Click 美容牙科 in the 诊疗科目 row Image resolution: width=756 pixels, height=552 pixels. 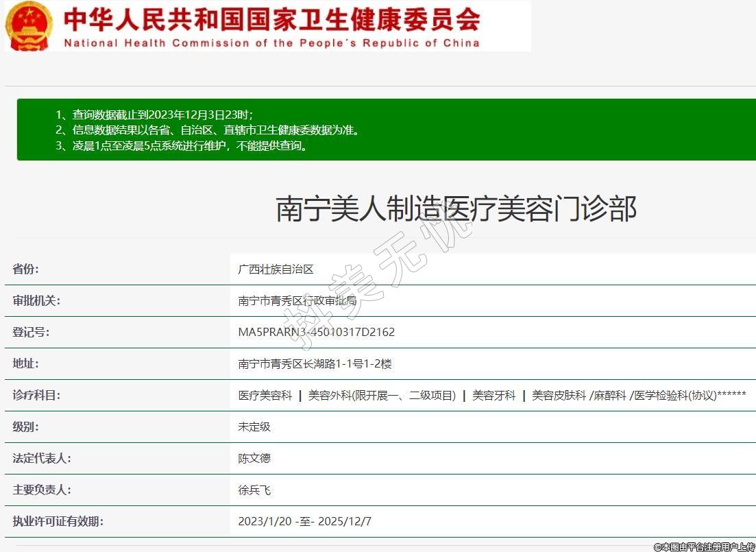pos(493,396)
